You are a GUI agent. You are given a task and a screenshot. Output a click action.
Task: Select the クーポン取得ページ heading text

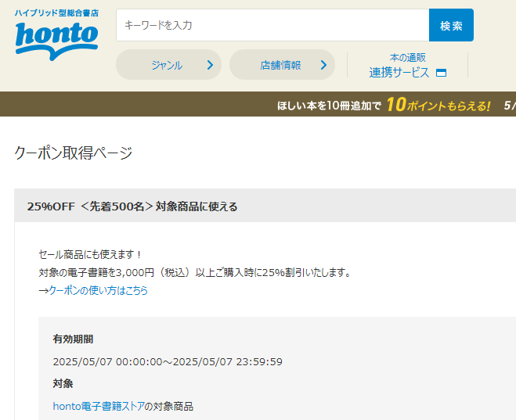[73, 153]
